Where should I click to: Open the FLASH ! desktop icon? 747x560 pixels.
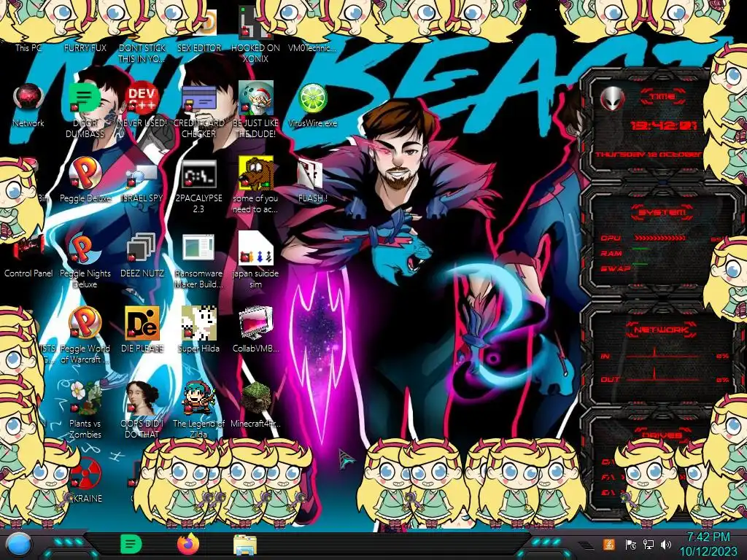coord(311,174)
